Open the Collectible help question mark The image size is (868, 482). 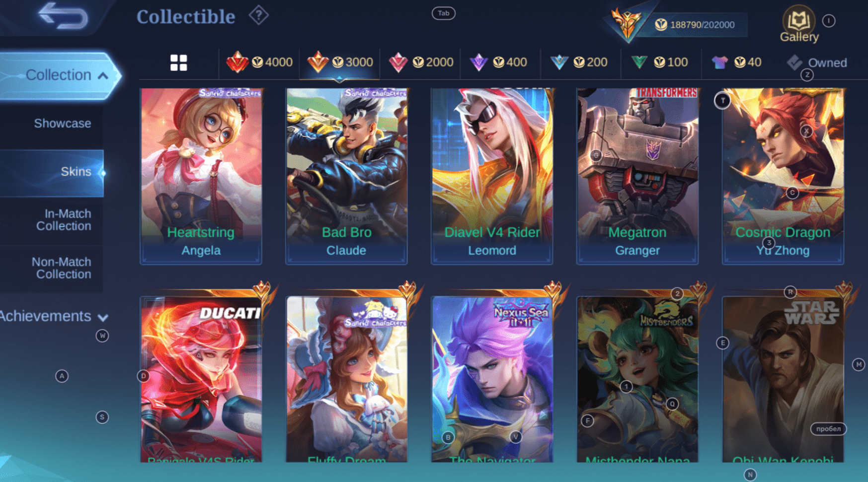pos(258,15)
